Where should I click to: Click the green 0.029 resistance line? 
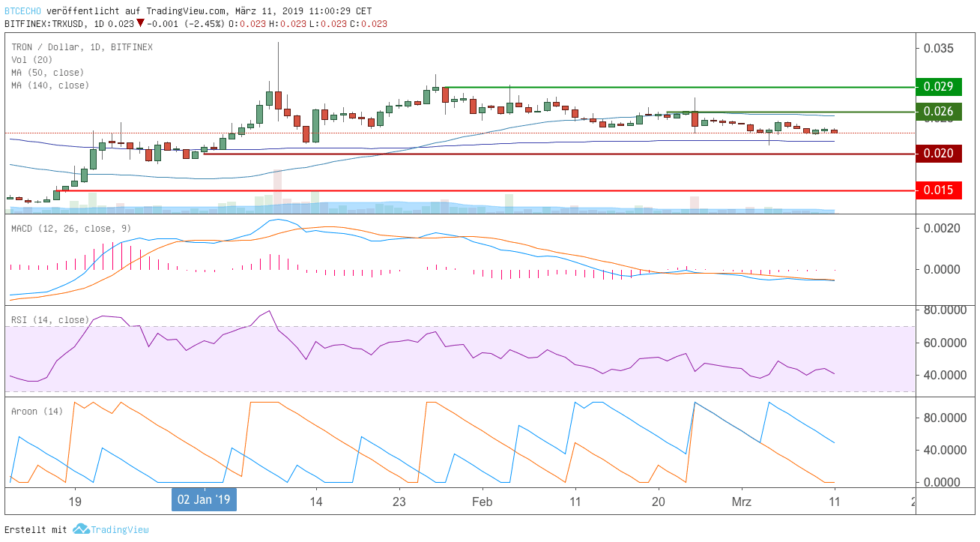pyautogui.click(x=680, y=87)
